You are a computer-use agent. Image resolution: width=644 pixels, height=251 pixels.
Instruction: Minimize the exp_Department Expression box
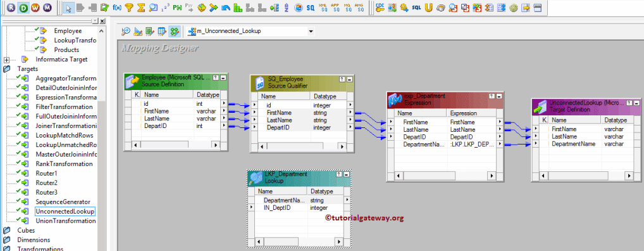[x=498, y=96]
